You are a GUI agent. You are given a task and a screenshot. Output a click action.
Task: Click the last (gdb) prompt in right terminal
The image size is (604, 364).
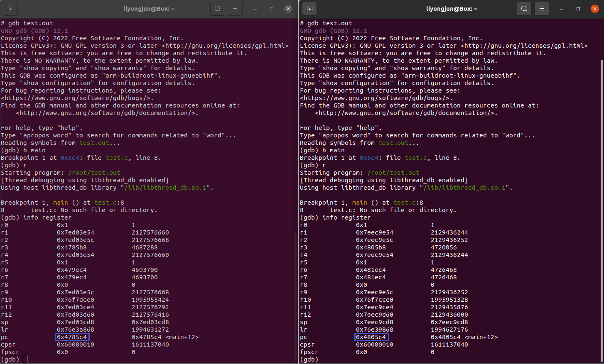pyautogui.click(x=309, y=359)
